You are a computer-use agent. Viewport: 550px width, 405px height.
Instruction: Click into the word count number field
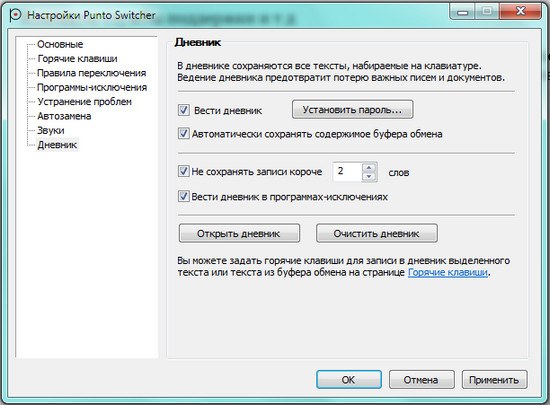pos(348,172)
